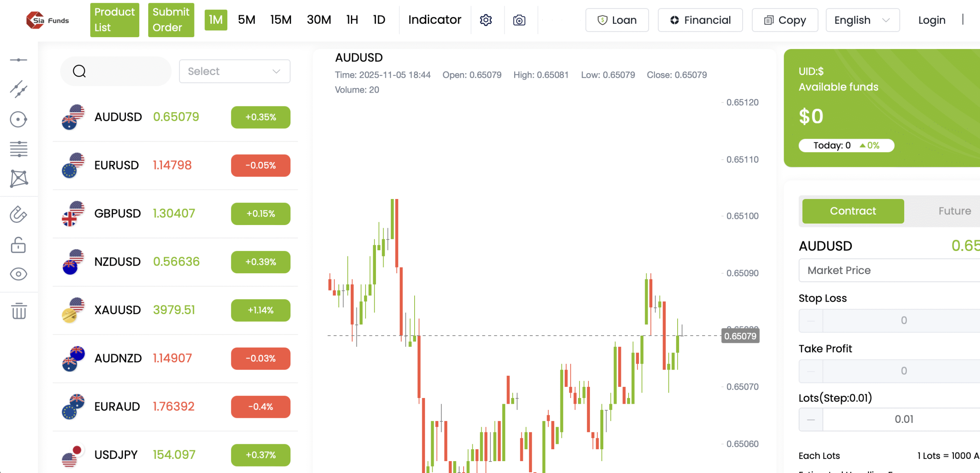The image size is (980, 473).
Task: Decrease Lots with the minus stepper
Action: tap(811, 419)
